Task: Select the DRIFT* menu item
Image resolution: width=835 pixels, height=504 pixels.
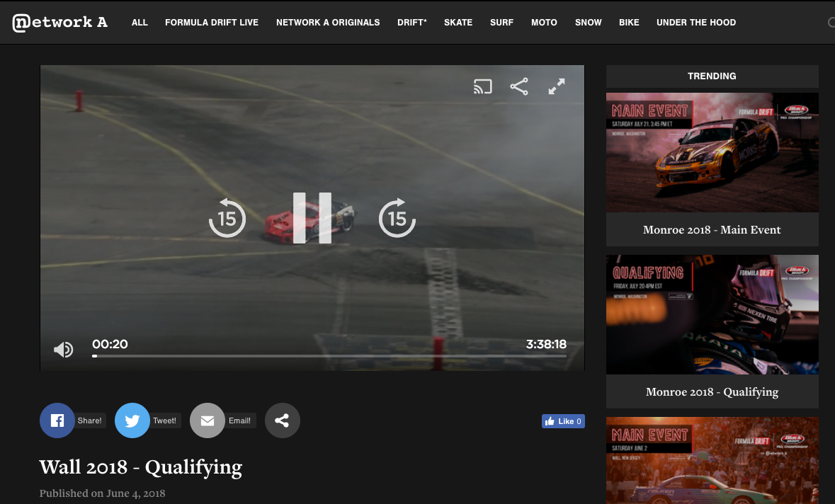Action: (x=412, y=23)
